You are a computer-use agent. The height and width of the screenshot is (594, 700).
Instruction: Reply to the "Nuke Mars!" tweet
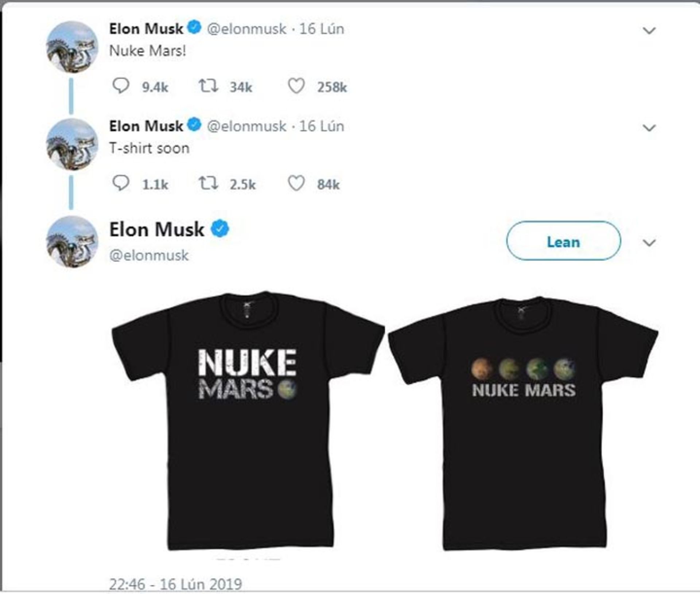point(121,86)
